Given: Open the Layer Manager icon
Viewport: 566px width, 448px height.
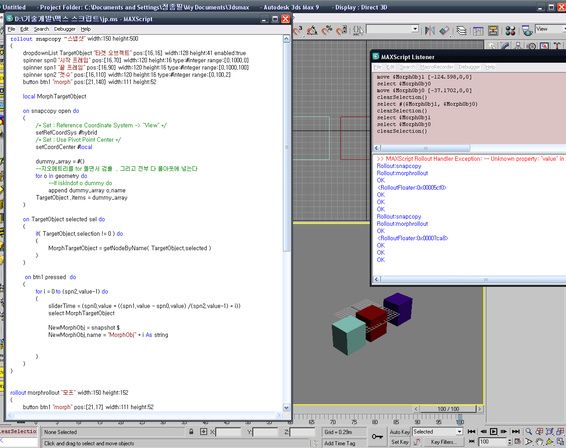Looking at the screenshot, I should pos(461,30).
